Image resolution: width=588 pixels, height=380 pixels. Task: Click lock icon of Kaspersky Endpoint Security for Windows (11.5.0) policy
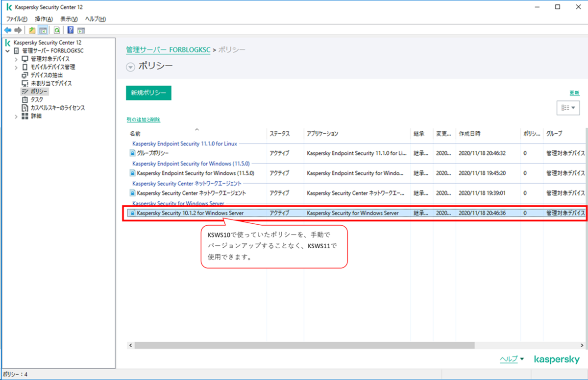132,173
